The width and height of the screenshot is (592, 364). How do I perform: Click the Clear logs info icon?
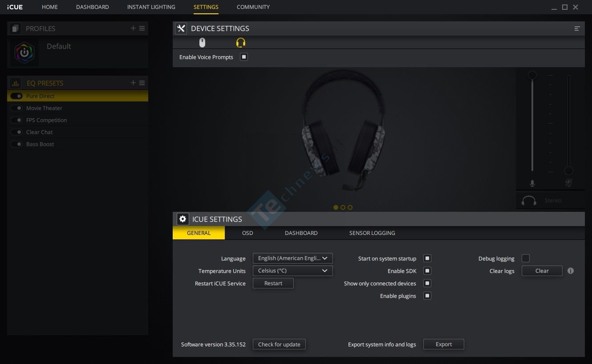571,271
